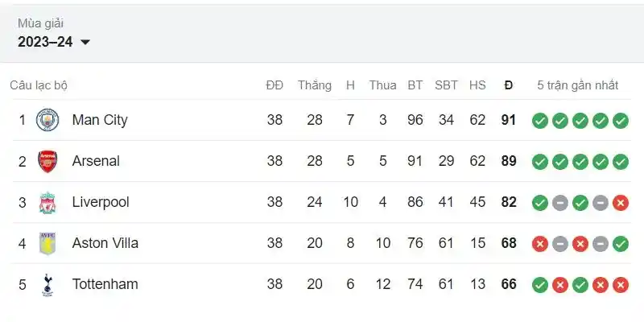This screenshot has height=322, width=644.
Task: Click Man City's first green win icon
Action: 540,121
